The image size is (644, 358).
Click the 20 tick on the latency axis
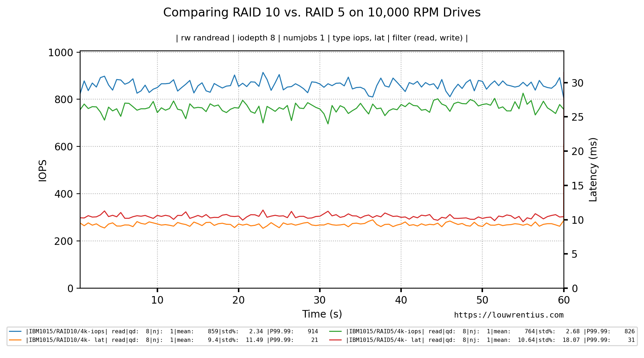[x=577, y=151]
